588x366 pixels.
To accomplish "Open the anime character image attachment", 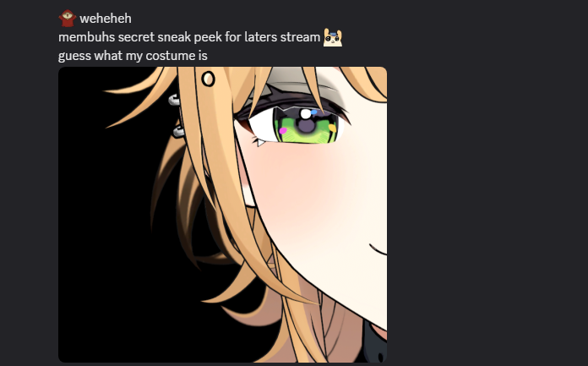I will point(222,215).
